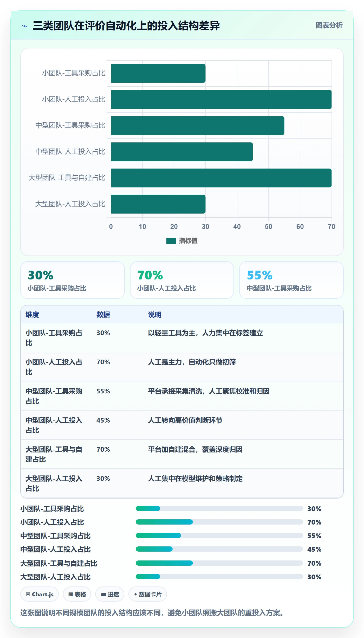
Task: Click the 指标值 legend text
Action: [188, 241]
